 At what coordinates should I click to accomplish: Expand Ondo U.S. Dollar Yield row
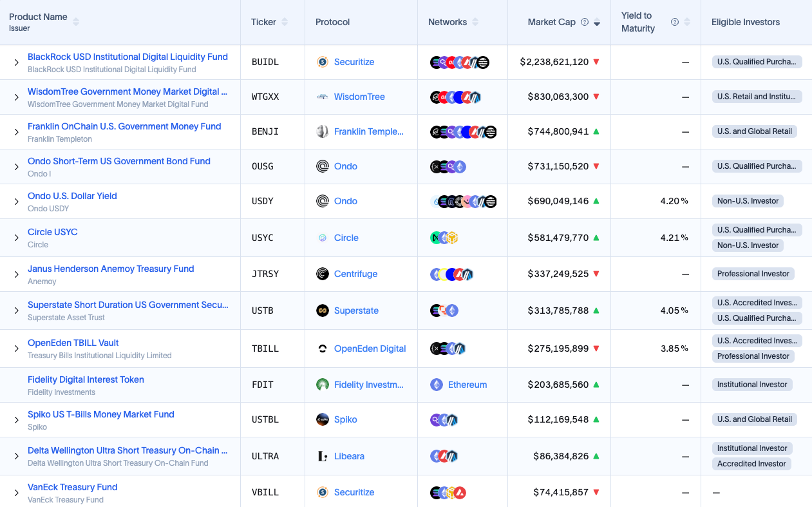pyautogui.click(x=17, y=202)
